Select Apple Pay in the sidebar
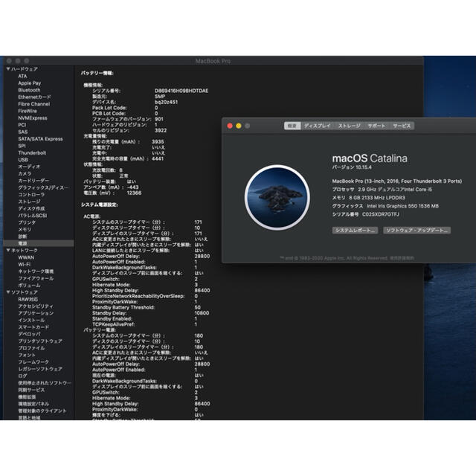This screenshot has width=476, height=476. pos(30,83)
